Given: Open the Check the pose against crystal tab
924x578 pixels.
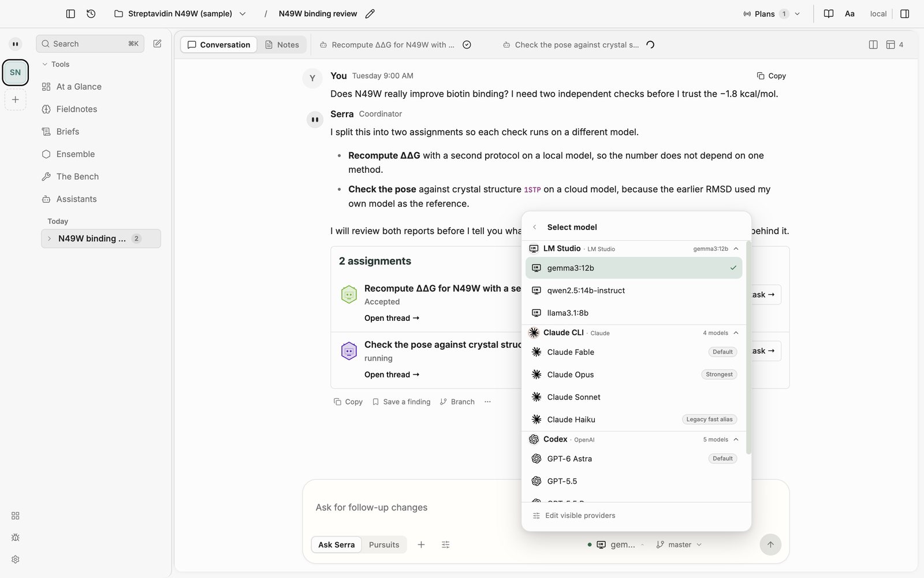Looking at the screenshot, I should point(579,45).
